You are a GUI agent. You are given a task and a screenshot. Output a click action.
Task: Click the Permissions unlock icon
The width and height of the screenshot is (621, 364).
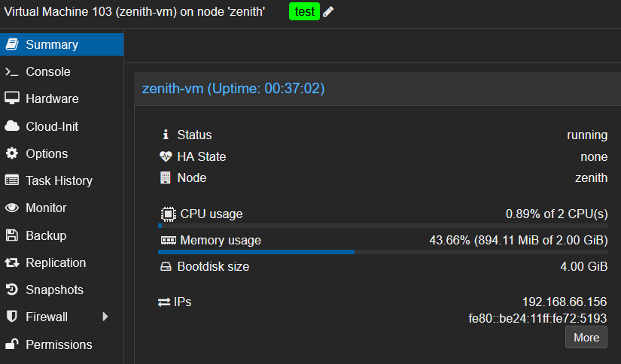coord(11,344)
